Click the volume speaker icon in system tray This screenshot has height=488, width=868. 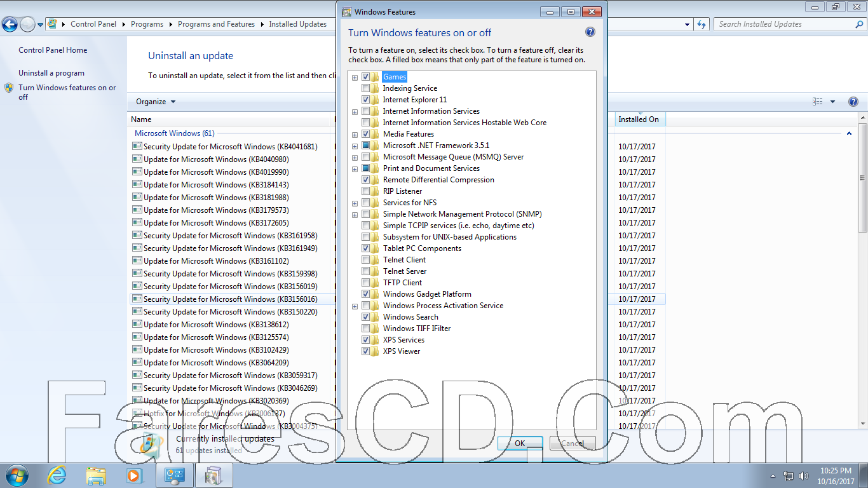coord(804,476)
